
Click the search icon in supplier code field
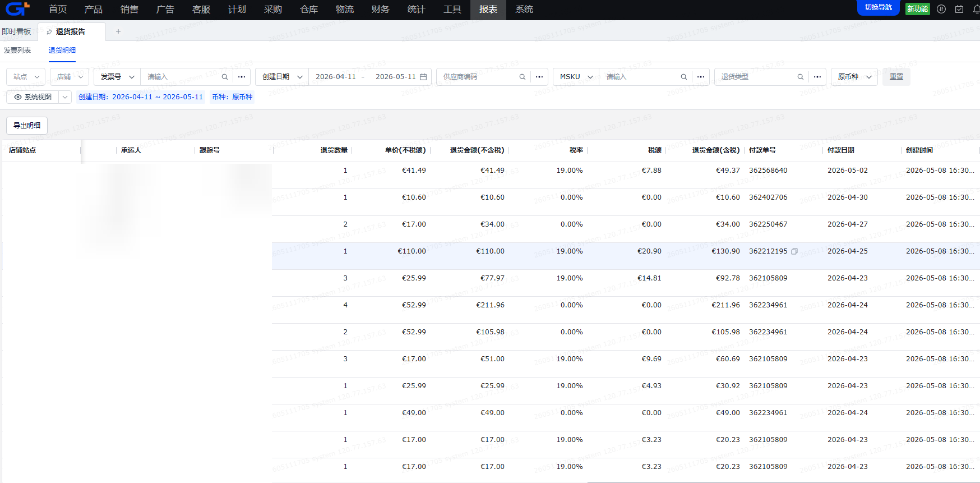(x=523, y=77)
